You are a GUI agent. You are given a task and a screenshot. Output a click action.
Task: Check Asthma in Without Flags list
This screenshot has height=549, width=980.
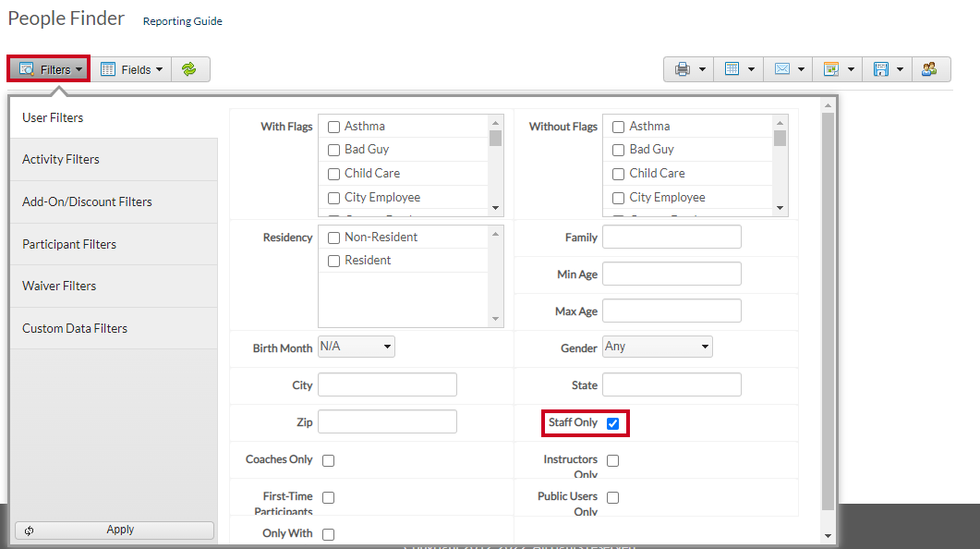click(x=618, y=127)
